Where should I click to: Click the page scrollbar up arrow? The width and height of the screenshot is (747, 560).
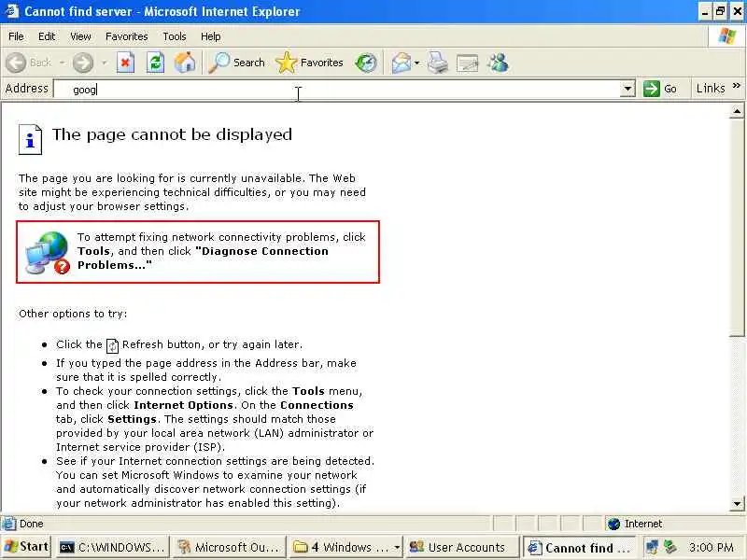737,112
